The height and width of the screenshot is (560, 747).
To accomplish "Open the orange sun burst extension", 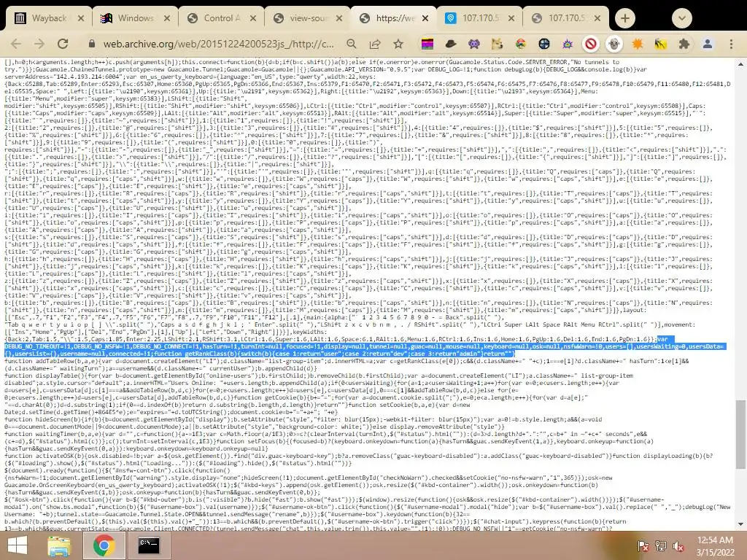I will tap(638, 44).
